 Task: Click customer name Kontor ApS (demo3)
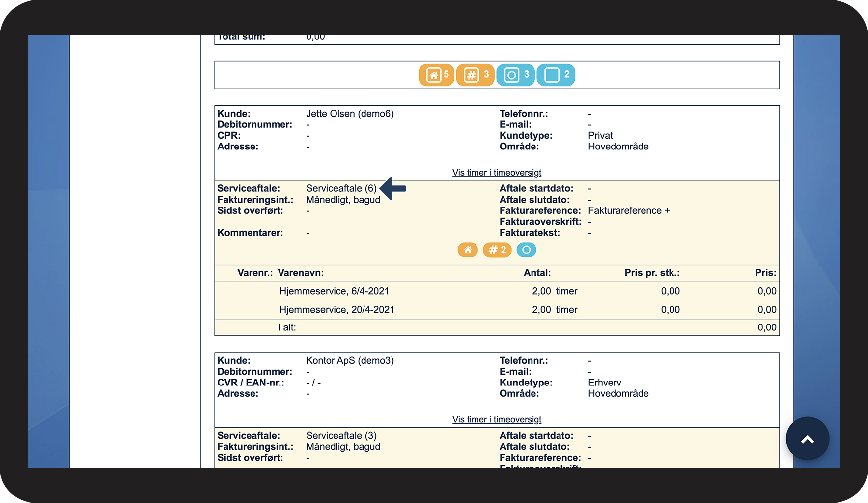tap(350, 361)
